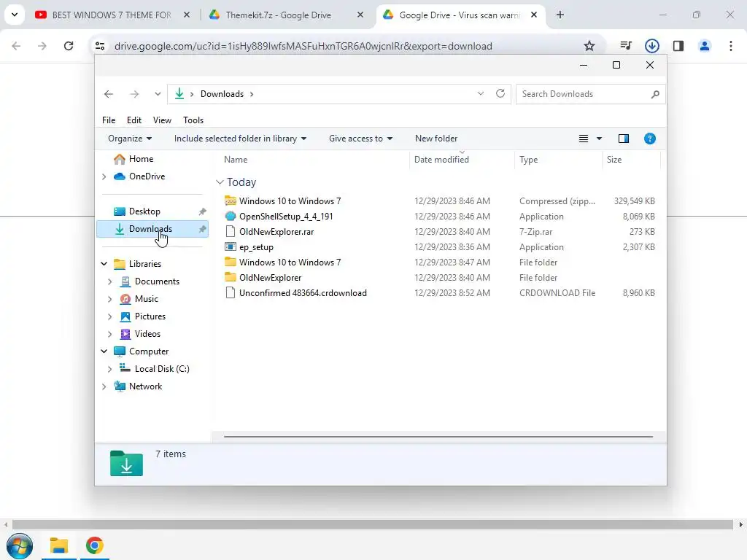Open the File menu
This screenshot has height=560, width=747.
point(109,120)
